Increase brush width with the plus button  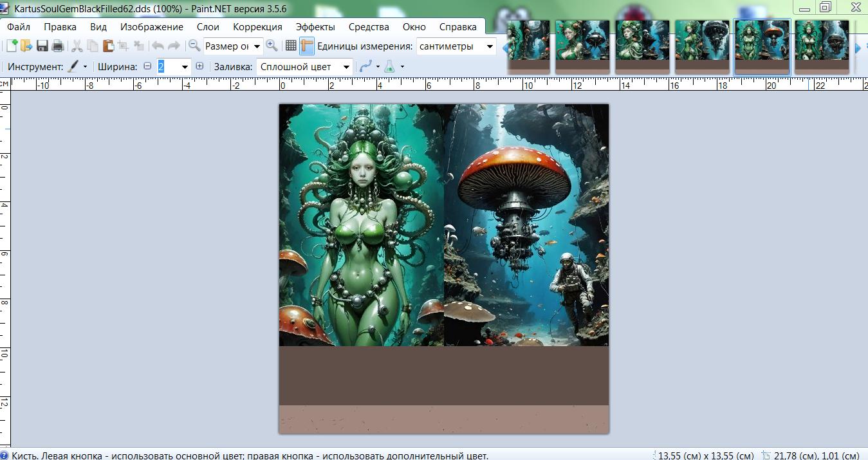[199, 66]
